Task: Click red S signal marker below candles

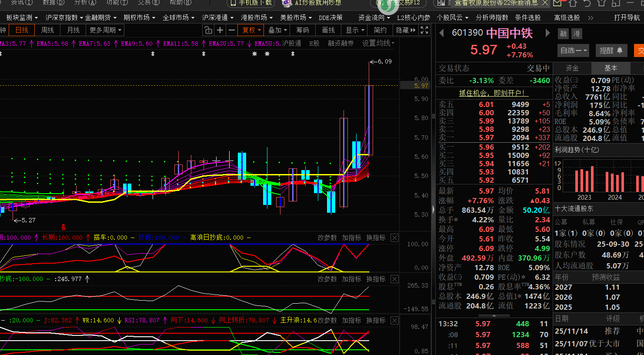Action: pos(63,227)
